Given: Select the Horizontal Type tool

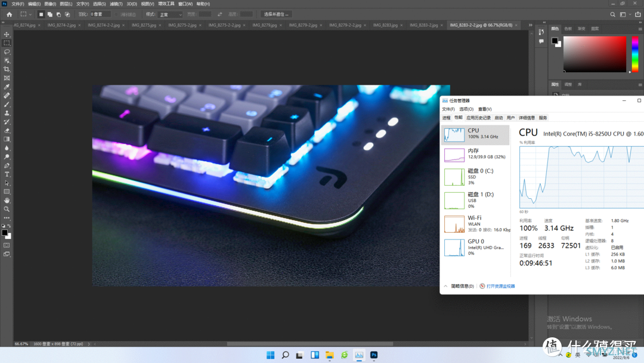Looking at the screenshot, I should click(x=7, y=174).
